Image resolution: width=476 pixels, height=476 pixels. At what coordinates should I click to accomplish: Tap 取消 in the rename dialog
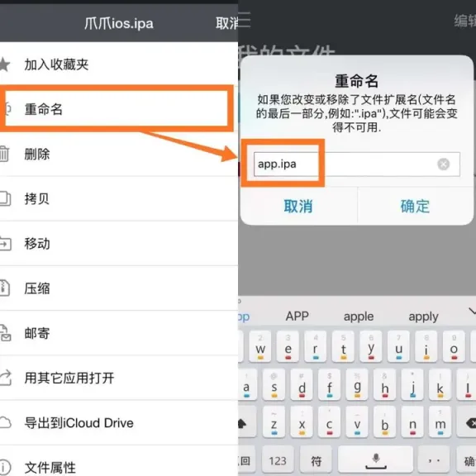(x=298, y=207)
